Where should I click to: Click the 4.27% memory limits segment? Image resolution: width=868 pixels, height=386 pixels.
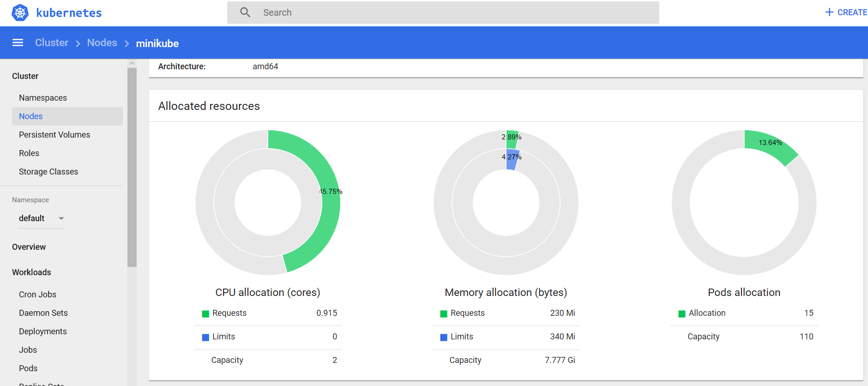512,160
